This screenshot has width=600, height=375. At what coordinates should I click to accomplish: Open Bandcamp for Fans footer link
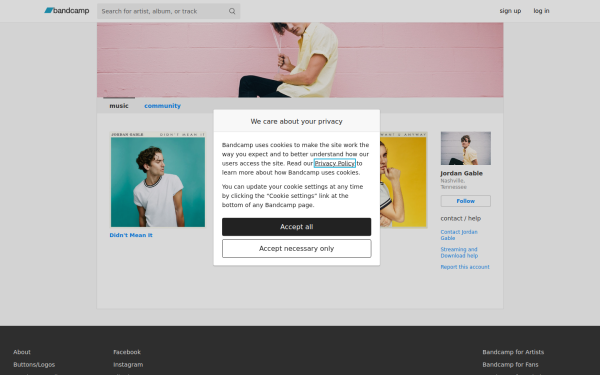[510, 365]
